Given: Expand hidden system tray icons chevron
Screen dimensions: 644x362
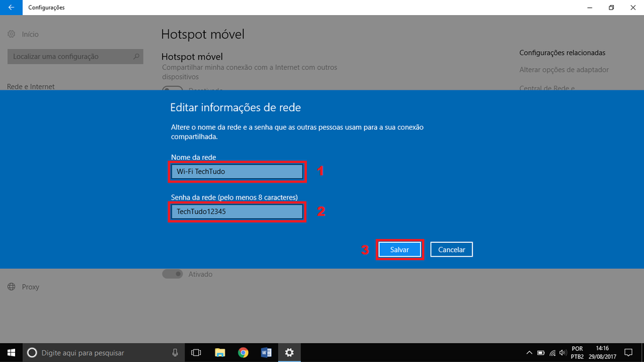Looking at the screenshot, I should [529, 353].
